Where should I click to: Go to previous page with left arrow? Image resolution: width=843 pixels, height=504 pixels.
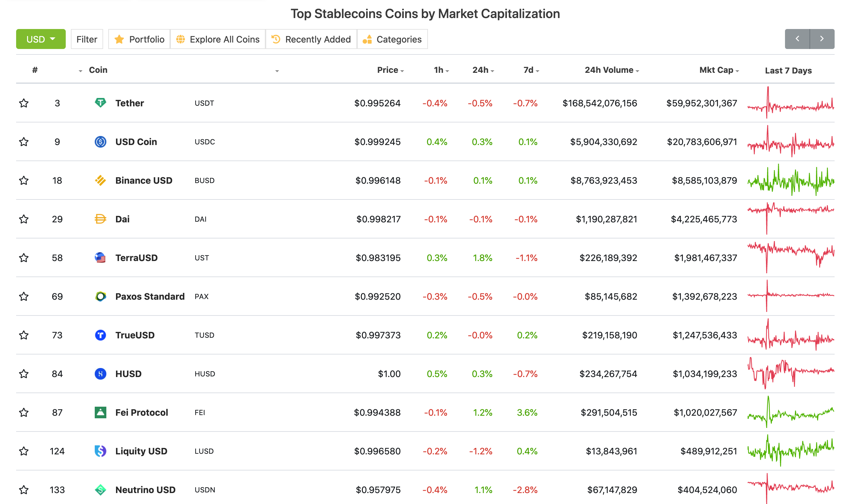[797, 39]
